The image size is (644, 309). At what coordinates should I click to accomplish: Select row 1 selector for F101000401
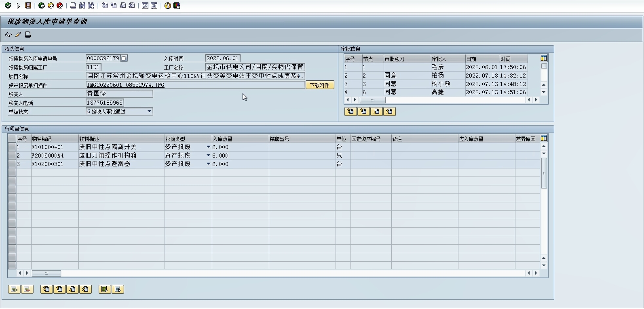(x=12, y=147)
